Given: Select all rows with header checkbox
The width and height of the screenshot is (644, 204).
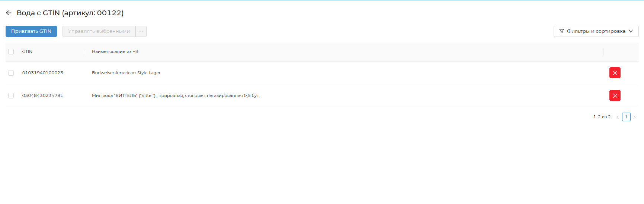Looking at the screenshot, I should click(x=11, y=52).
